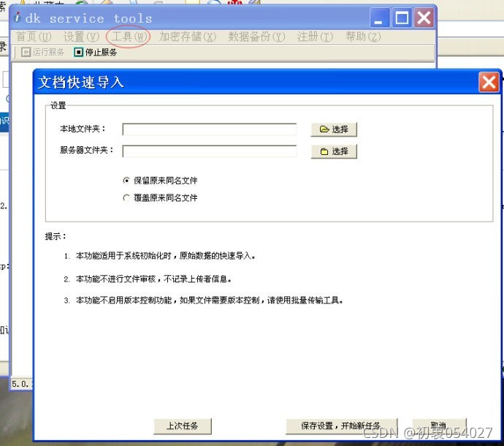Click 选择 button for 本地文件夹
The height and width of the screenshot is (446, 504).
tap(334, 129)
